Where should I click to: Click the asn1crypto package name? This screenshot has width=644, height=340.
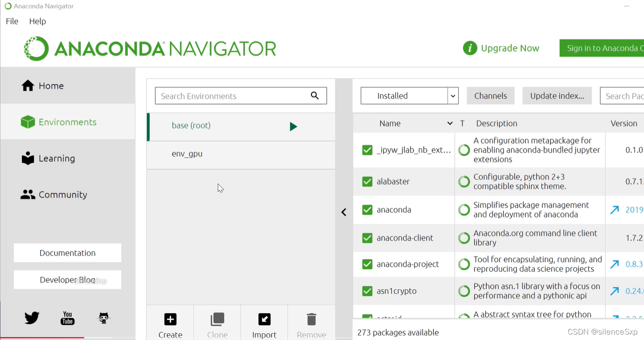coord(396,291)
